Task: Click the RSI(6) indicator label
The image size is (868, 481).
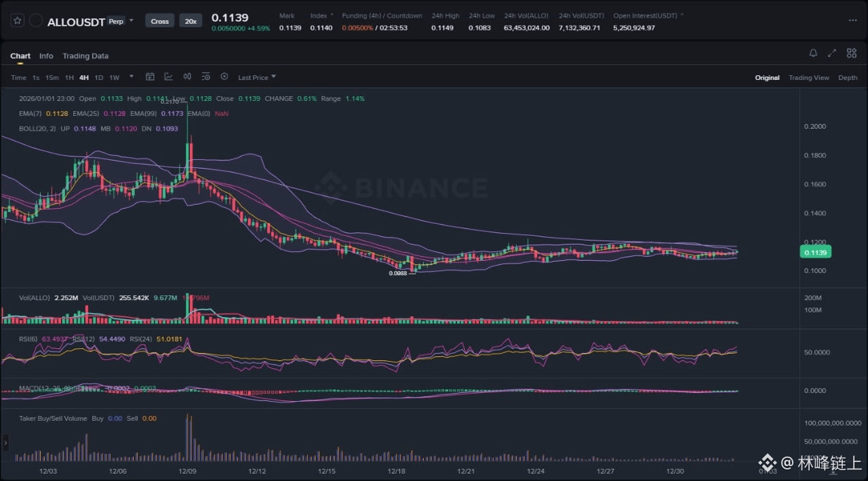Action: (x=29, y=339)
